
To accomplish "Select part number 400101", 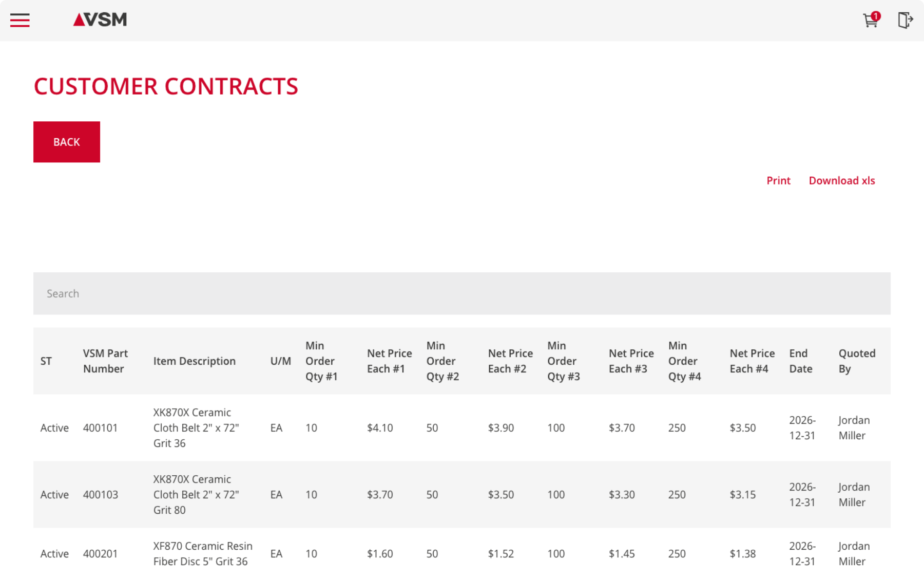I will [x=101, y=428].
